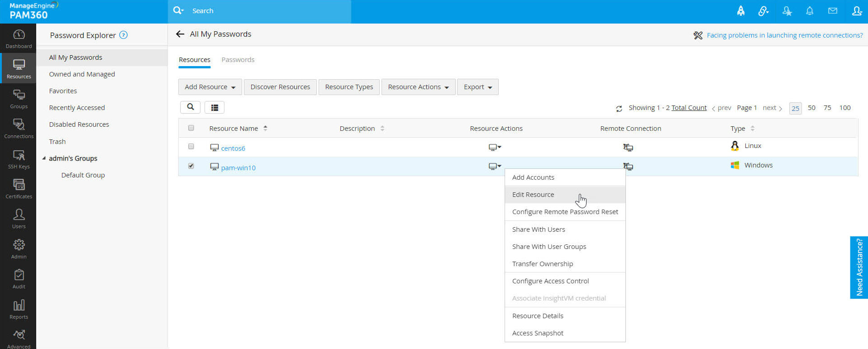Open the pam-win10 resource link
The height and width of the screenshot is (349, 868).
(x=238, y=167)
